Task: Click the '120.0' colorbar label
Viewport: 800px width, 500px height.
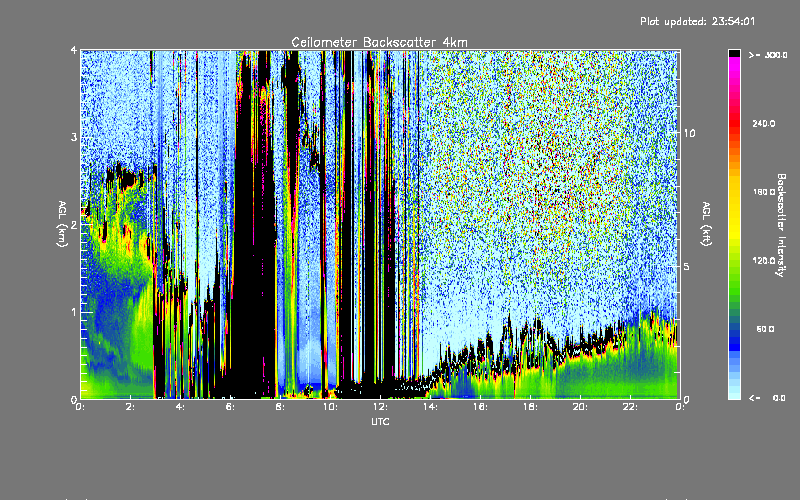Action: pos(764,261)
